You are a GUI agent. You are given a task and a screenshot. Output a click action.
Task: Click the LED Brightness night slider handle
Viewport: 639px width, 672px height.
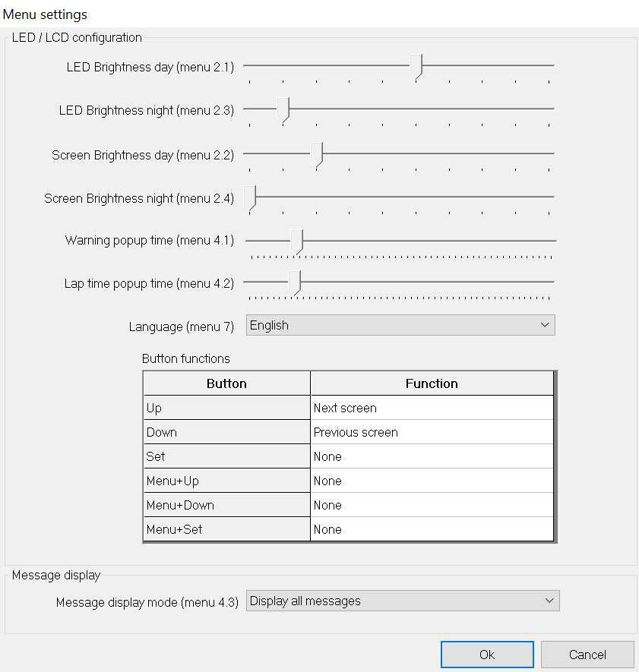pyautogui.click(x=283, y=109)
